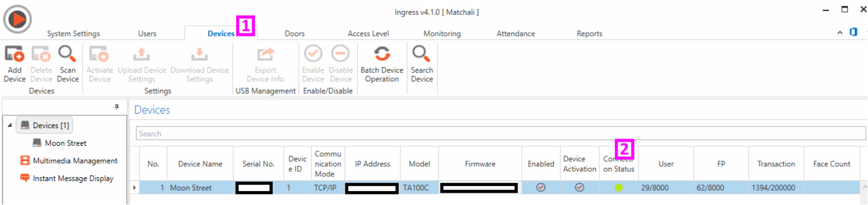Switch to the Doors tab
868x205 pixels.
[x=294, y=33]
